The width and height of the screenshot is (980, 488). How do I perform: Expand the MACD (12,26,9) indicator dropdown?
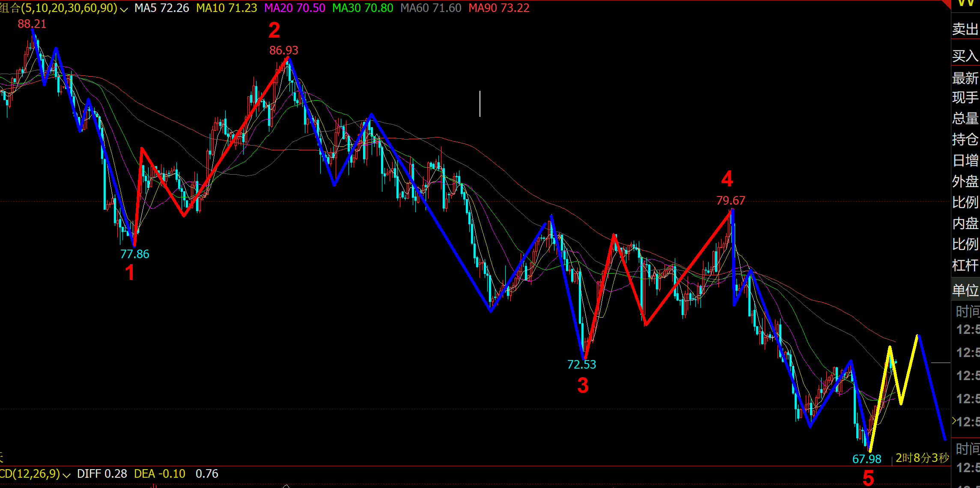66,475
